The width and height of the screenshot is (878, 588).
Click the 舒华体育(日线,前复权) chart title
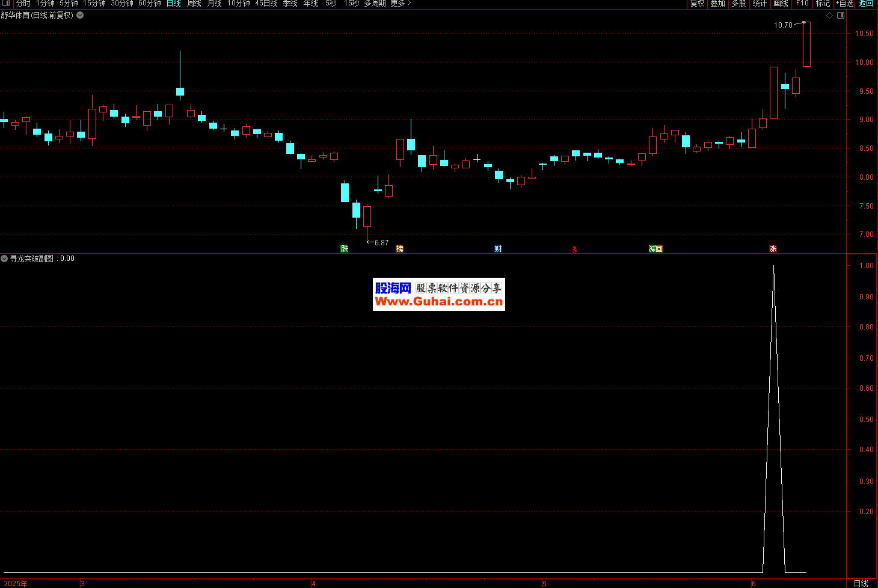(37, 15)
